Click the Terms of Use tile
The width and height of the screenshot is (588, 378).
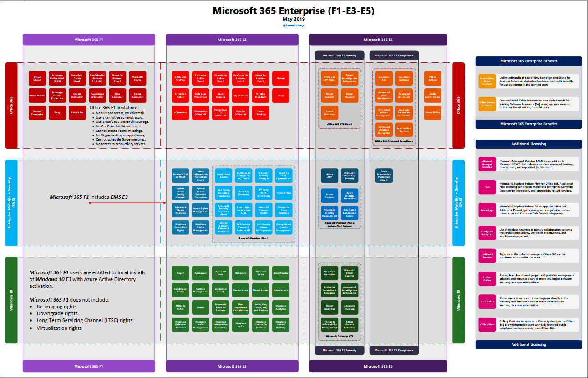284,192
